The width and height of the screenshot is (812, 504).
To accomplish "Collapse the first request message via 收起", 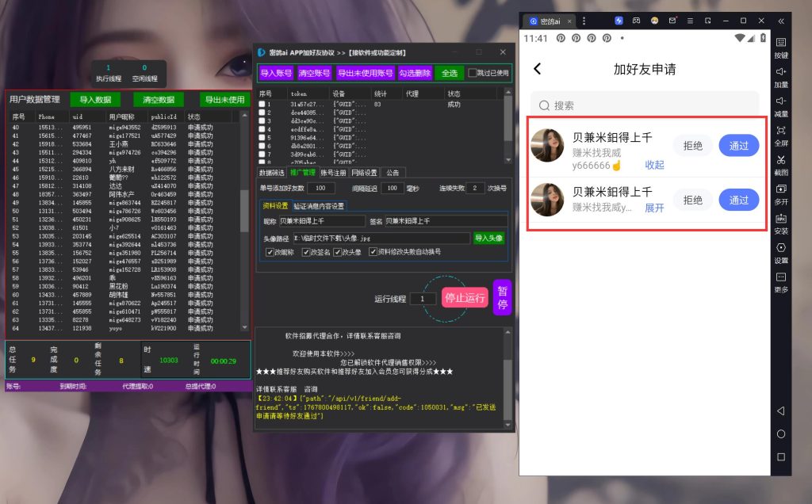I will coord(654,165).
